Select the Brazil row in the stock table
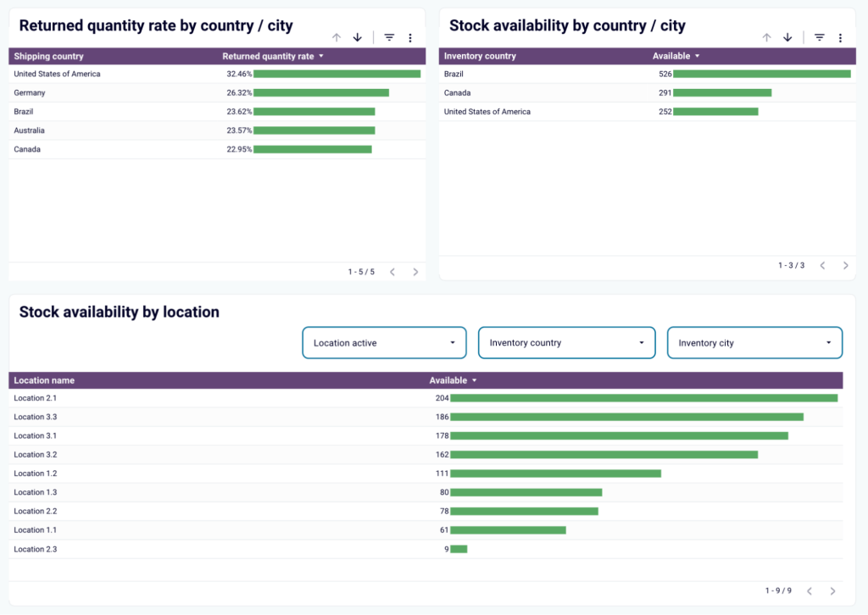Viewport: 868px width, 615px height. point(551,74)
